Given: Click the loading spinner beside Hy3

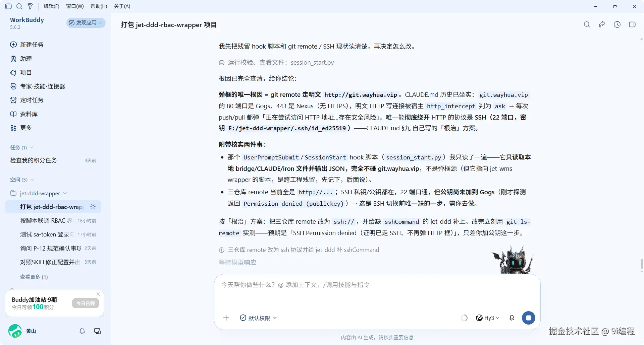Looking at the screenshot, I should coord(464,318).
